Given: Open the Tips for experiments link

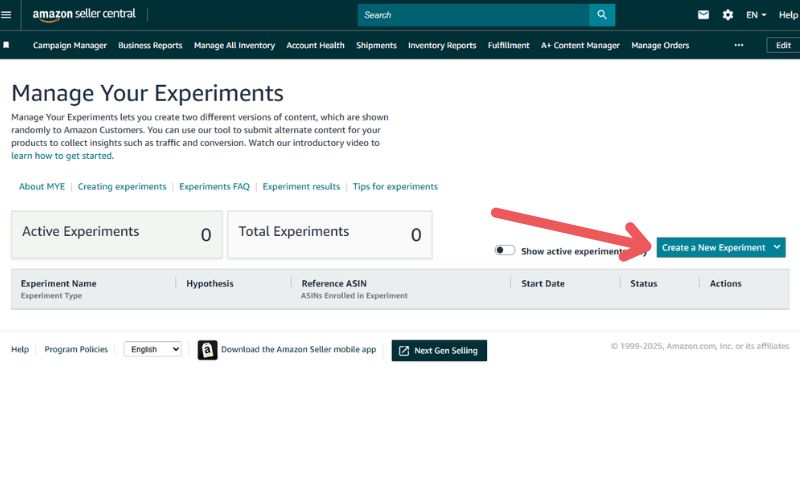Looking at the screenshot, I should click(395, 186).
